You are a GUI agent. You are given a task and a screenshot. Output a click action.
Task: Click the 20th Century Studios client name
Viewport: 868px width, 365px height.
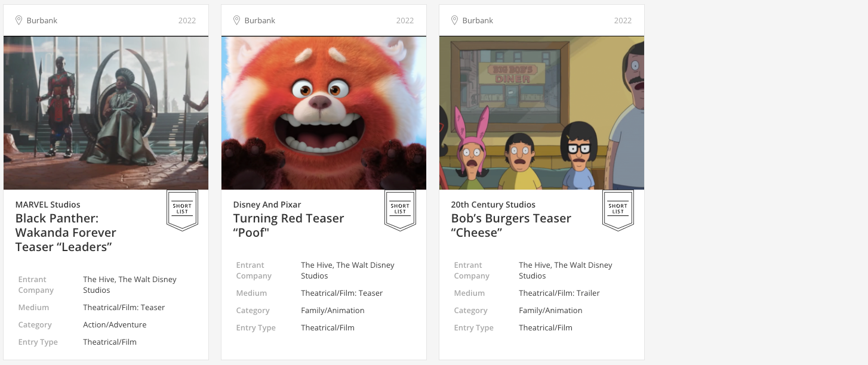[x=494, y=205]
